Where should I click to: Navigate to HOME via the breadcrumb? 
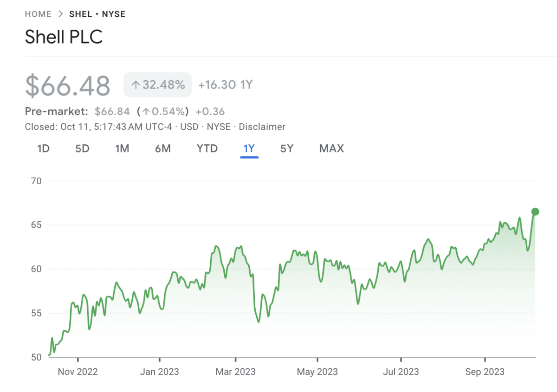point(38,14)
